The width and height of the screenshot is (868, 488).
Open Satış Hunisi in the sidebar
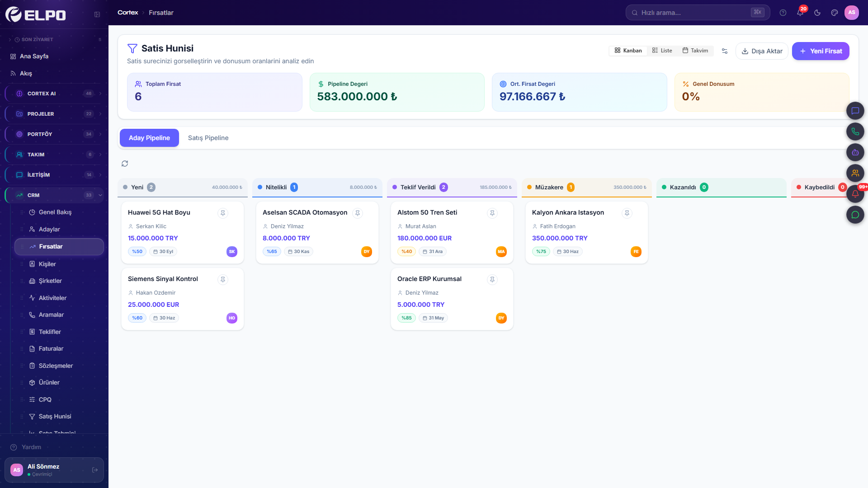59,417
